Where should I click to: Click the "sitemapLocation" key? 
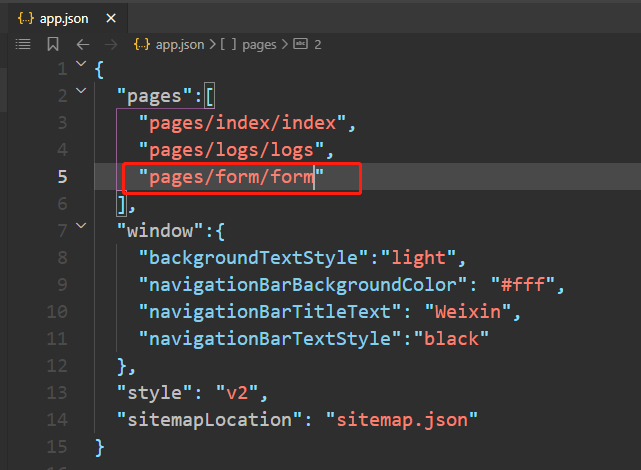point(209,420)
